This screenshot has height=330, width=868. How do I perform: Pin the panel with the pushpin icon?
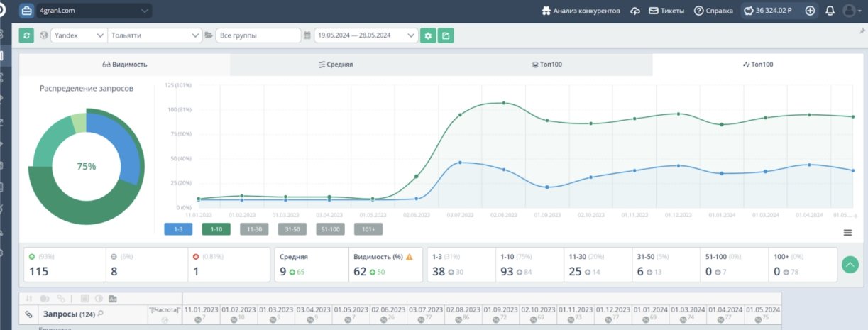(862, 31)
